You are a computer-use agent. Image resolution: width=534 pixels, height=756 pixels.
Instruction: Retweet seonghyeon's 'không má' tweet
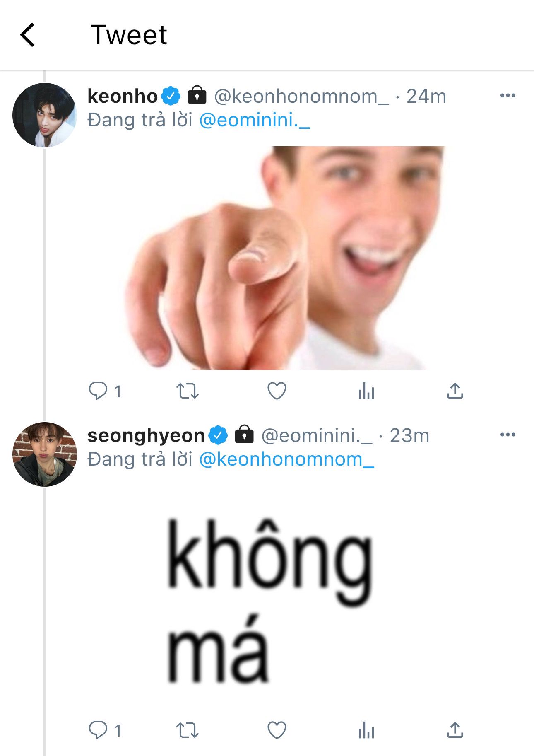click(188, 730)
